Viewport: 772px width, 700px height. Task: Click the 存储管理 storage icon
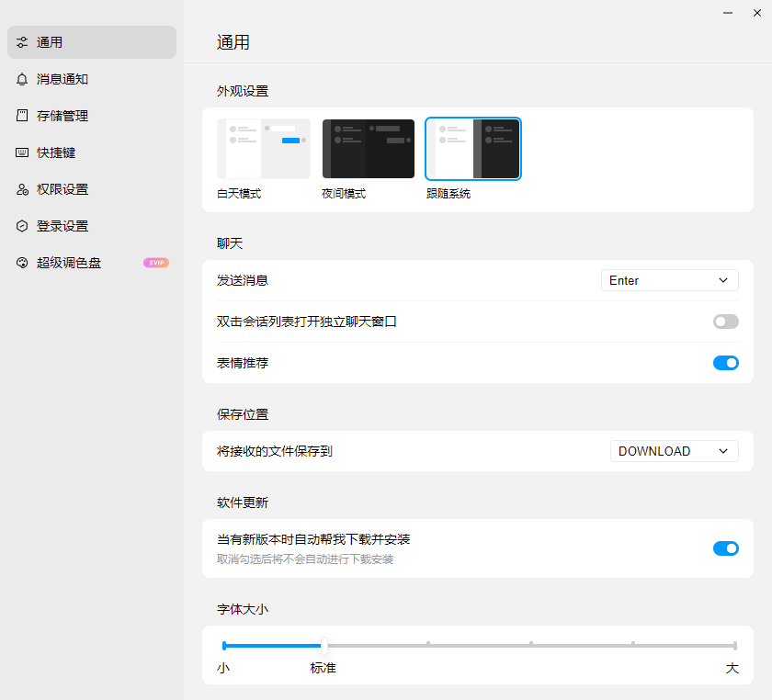click(x=22, y=116)
